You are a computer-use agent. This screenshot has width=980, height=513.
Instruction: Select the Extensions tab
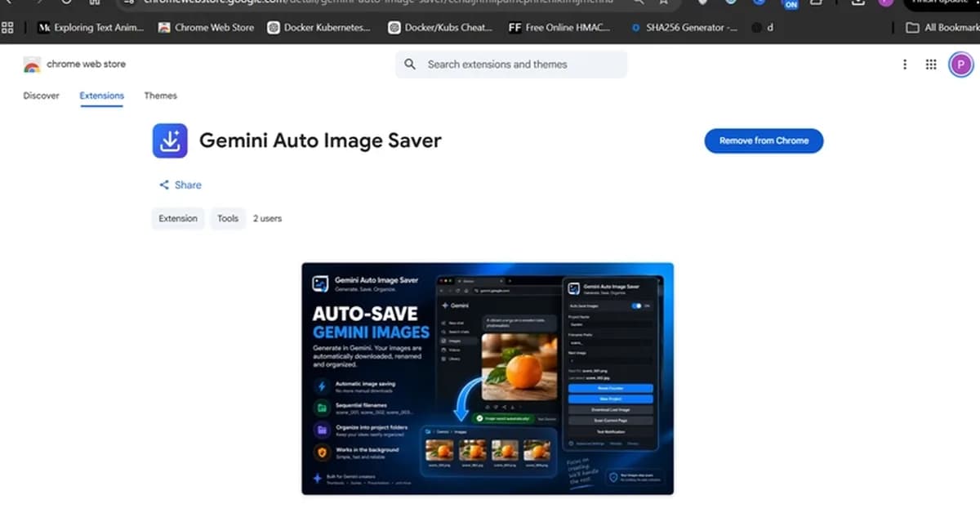[102, 96]
